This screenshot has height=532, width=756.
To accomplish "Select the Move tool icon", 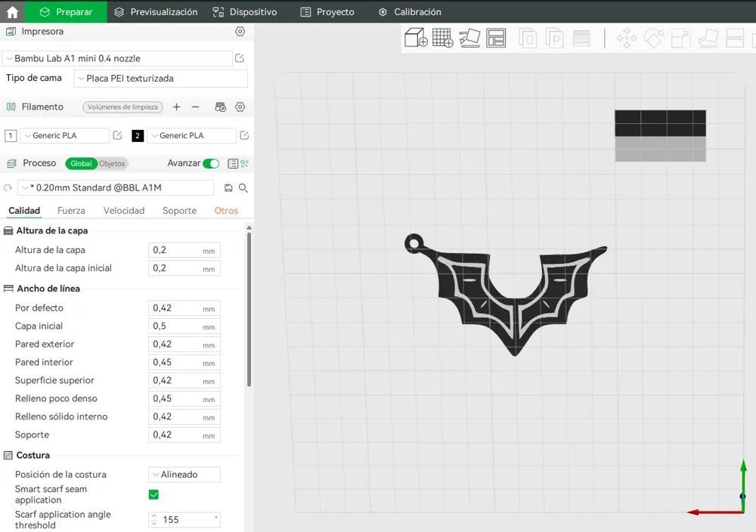I will 626,38.
